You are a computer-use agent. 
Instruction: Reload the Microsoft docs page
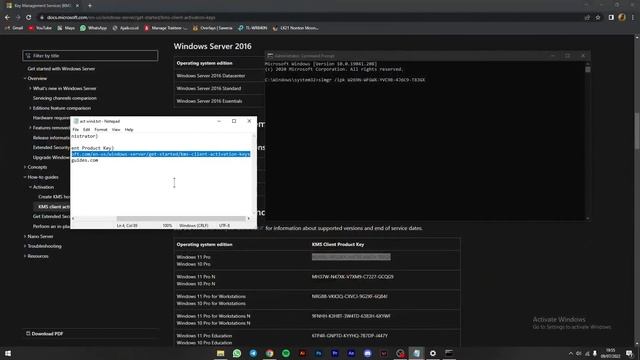(x=29, y=18)
